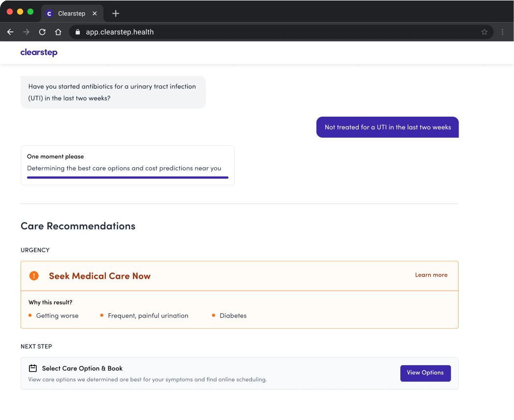Click the browser home icon
Screen dimensions: 514x420
pyautogui.click(x=58, y=31)
